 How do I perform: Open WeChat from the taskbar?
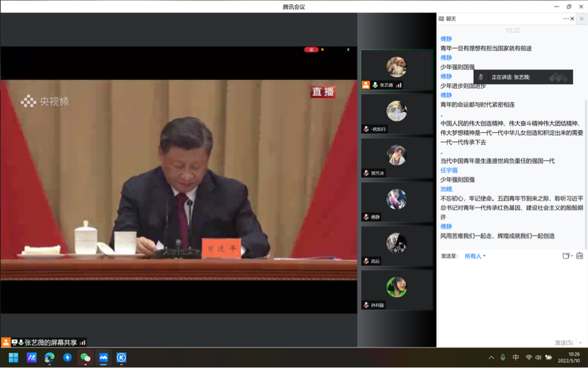(x=85, y=358)
